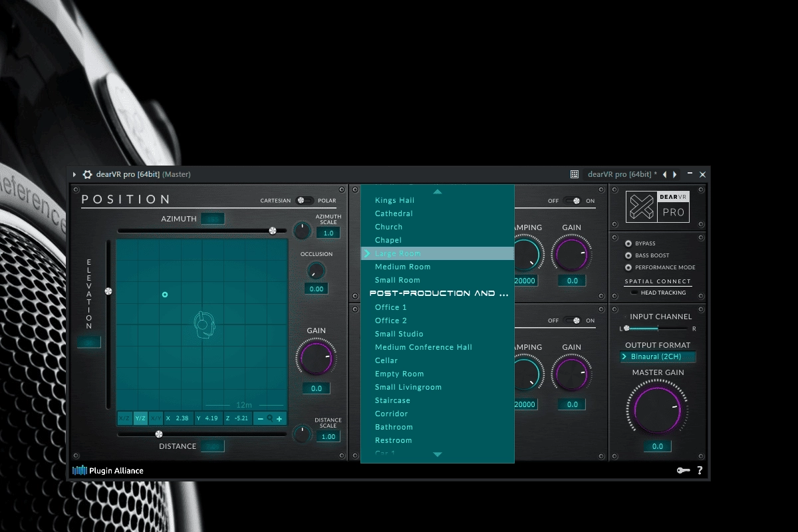Go to the next preset arrow
This screenshot has height=532, width=798.
point(675,174)
